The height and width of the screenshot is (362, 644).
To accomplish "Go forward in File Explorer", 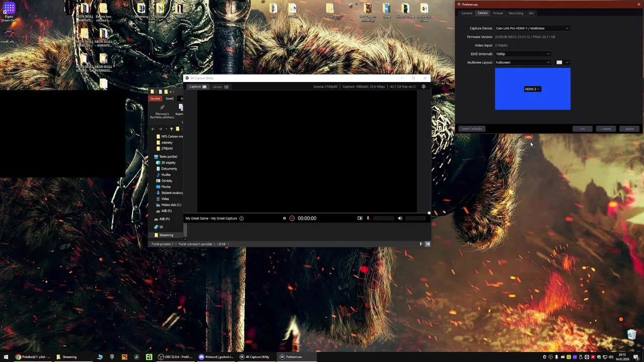I will (x=160, y=129).
